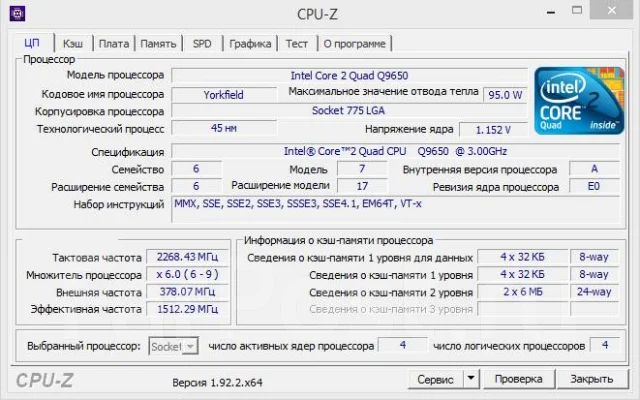Expand the Сервис button dropdown arrow
Viewport: 640px width, 400px height.
[471, 379]
